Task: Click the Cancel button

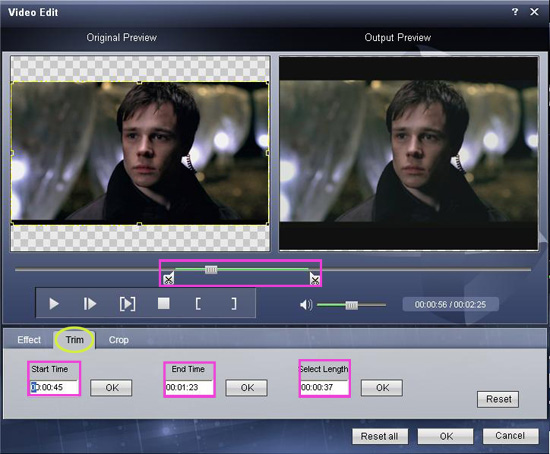Action: pos(510,436)
